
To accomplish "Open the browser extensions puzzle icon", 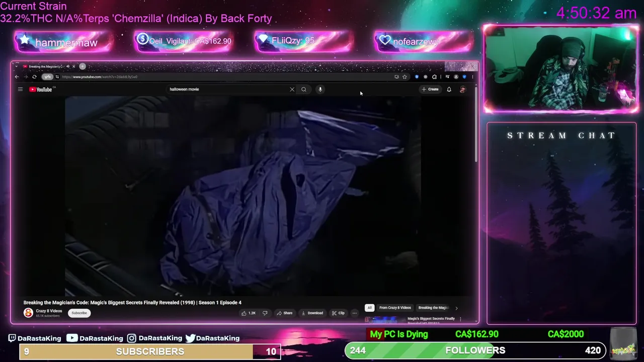I will tap(434, 77).
